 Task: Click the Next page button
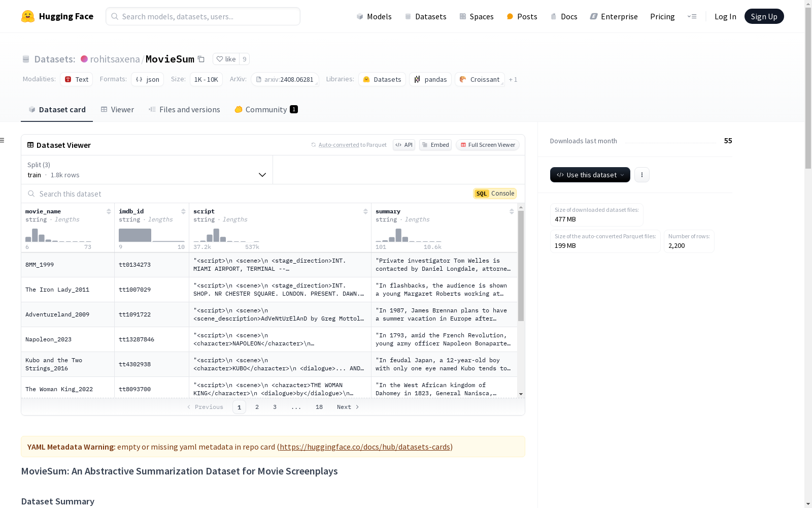coord(348,407)
